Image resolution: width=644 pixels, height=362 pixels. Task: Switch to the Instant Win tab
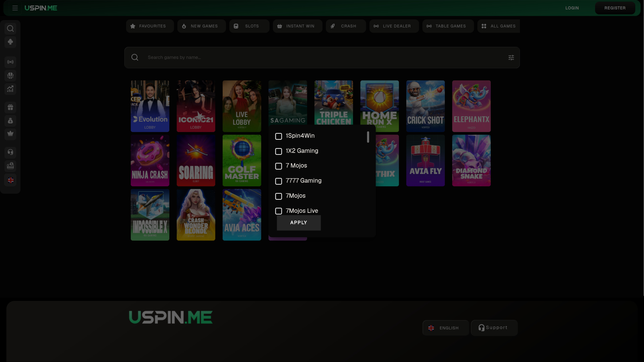coord(298,26)
